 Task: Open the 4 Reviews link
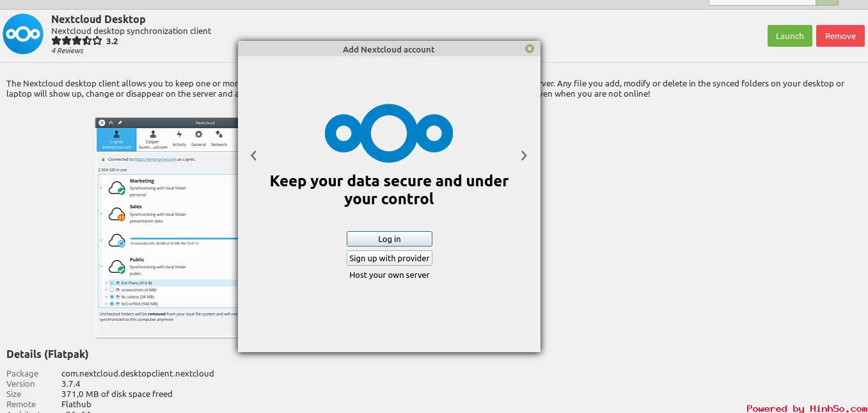click(67, 51)
